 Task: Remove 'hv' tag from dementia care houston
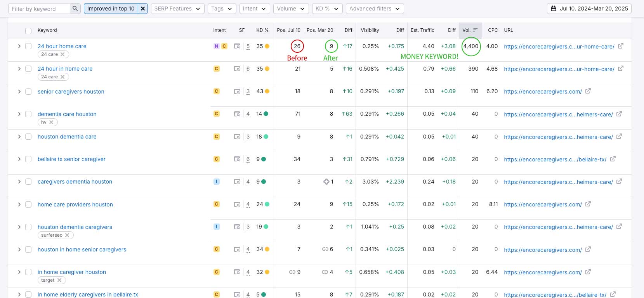pyautogui.click(x=51, y=122)
